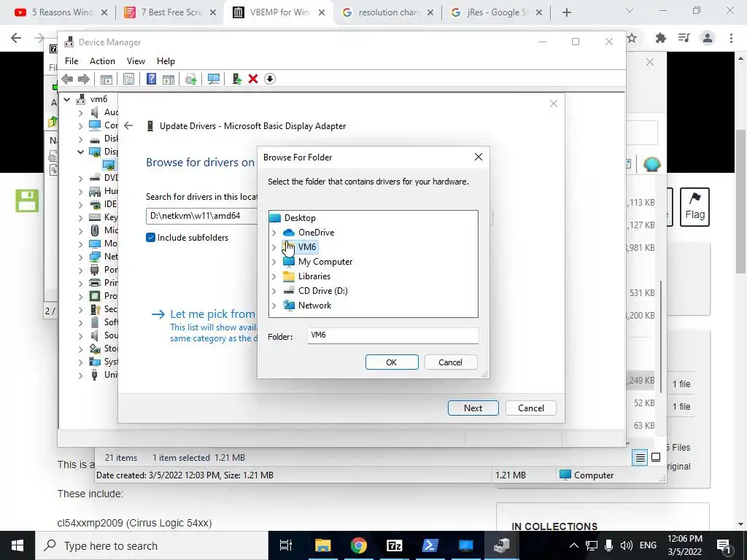This screenshot has height=560, width=747.
Task: Expand Network node in folder tree
Action: pyautogui.click(x=274, y=306)
